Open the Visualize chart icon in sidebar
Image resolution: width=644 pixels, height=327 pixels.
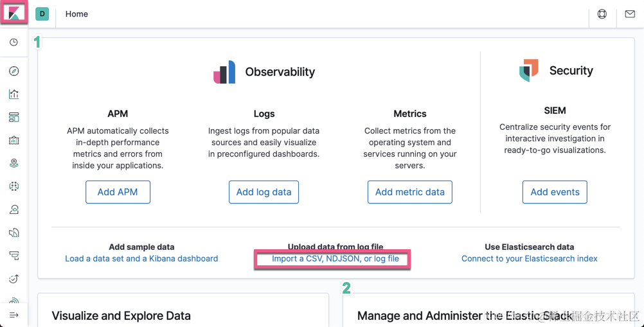pos(13,94)
